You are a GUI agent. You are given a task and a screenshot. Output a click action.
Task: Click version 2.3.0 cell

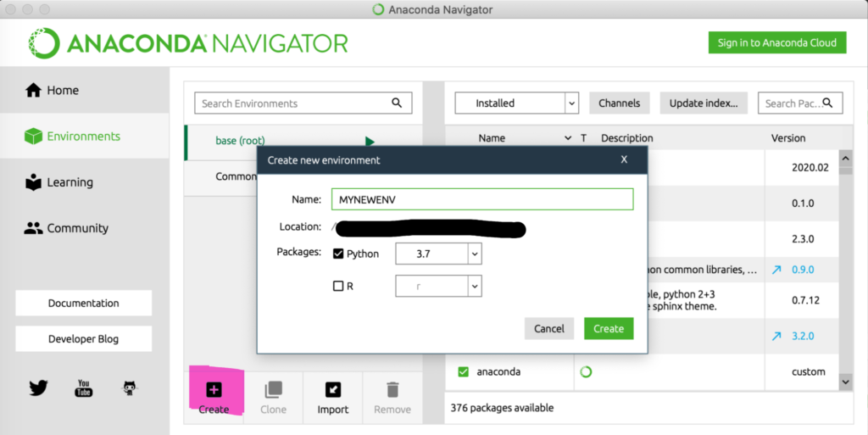(x=803, y=239)
